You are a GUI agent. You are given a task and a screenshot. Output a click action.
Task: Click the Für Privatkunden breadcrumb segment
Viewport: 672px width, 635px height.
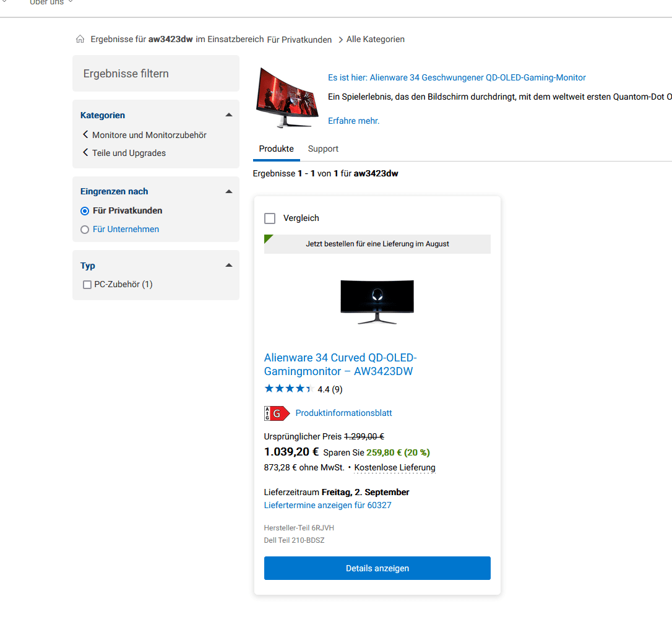pyautogui.click(x=299, y=40)
